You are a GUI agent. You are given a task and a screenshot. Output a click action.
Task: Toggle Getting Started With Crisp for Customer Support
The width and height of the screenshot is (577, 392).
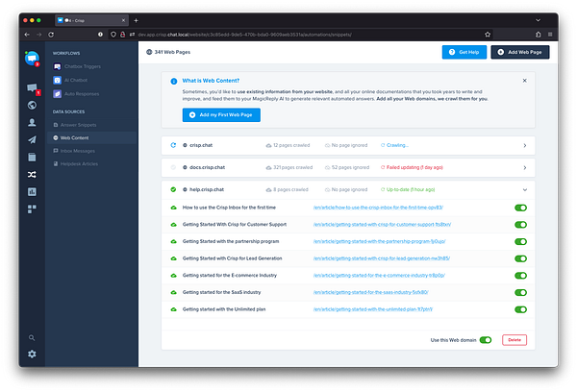coord(520,225)
